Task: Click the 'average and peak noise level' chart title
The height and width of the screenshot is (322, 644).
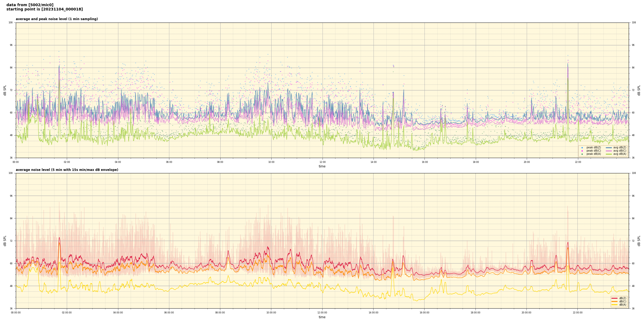Action: pyautogui.click(x=57, y=19)
